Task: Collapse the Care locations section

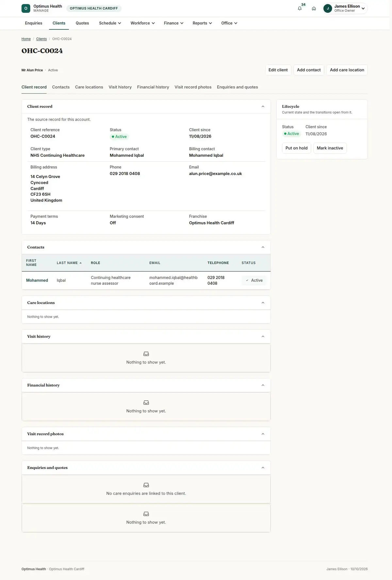Action: (263, 303)
